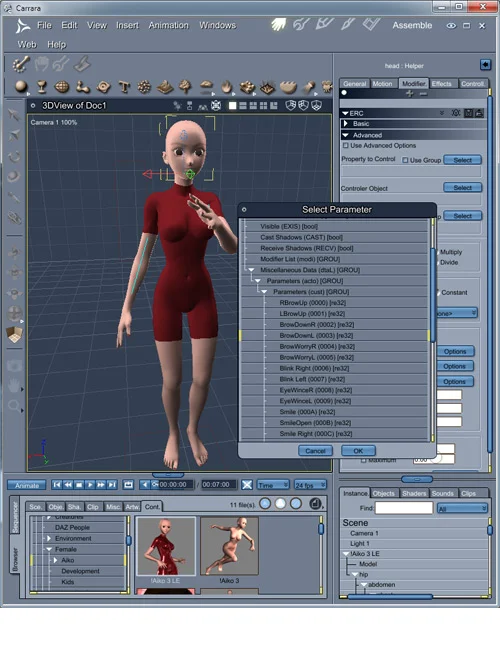Select the Multiply option
The image size is (500, 650).
coord(451,252)
